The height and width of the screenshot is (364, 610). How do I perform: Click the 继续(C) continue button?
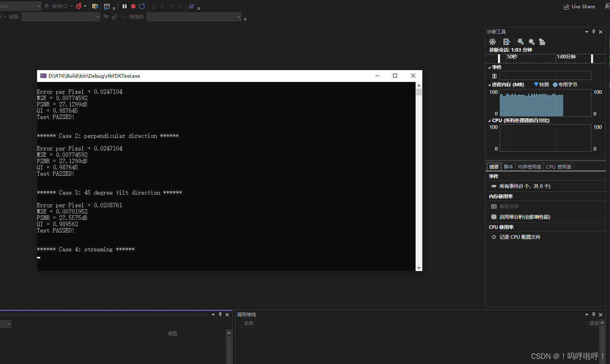(x=56, y=6)
